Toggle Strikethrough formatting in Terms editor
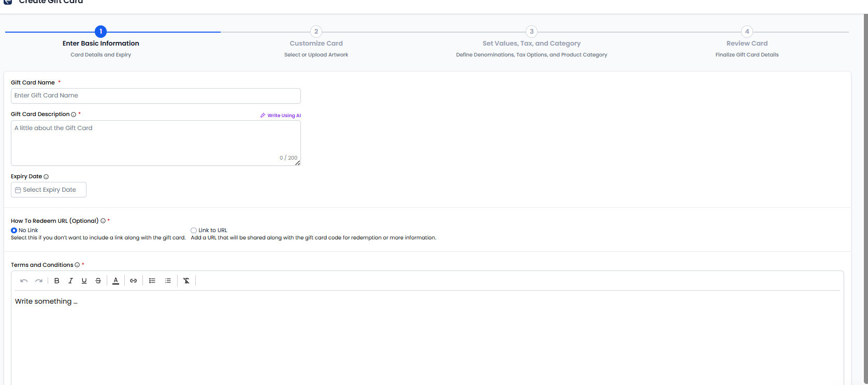The width and height of the screenshot is (868, 385). click(x=98, y=281)
